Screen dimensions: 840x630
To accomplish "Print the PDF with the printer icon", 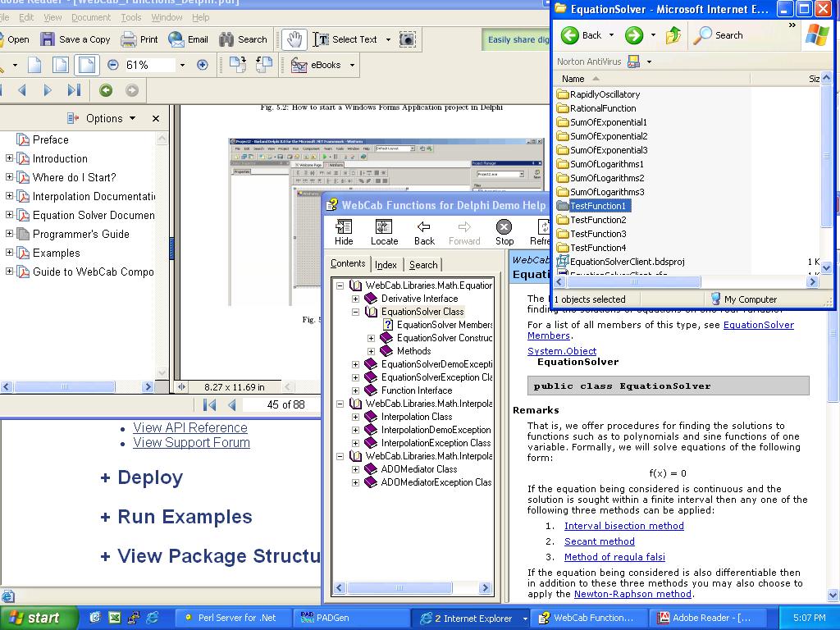I will 129,39.
